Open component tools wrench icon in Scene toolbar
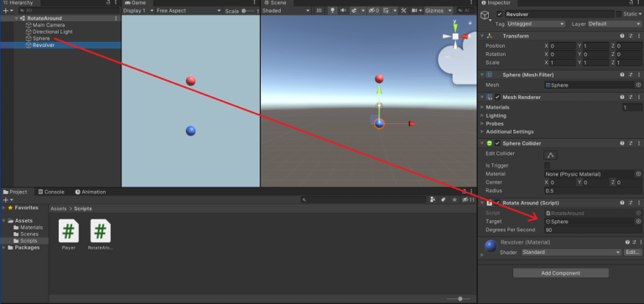 [403, 11]
